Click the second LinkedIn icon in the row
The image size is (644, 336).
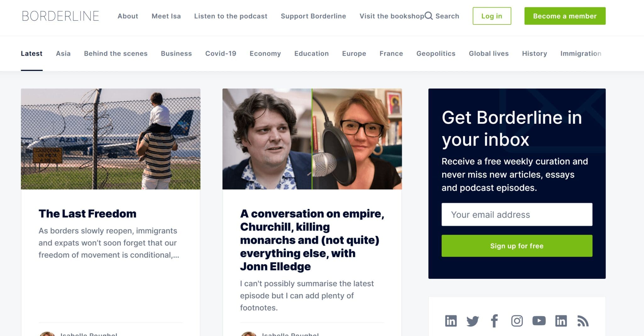click(561, 321)
